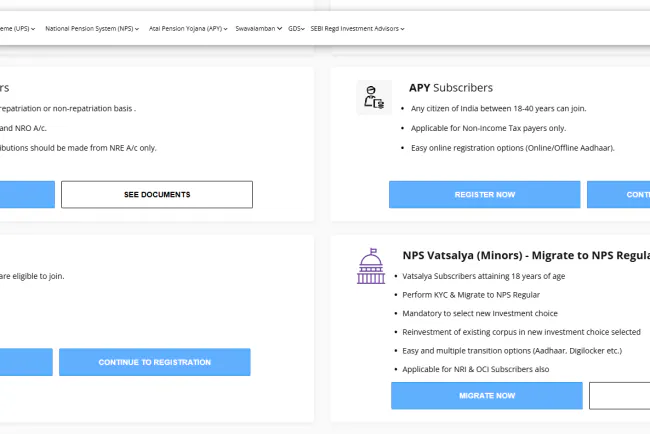The image size is (650, 434).
Task: Click 'Easy online registration options' bullet
Action: pyautogui.click(x=513, y=148)
